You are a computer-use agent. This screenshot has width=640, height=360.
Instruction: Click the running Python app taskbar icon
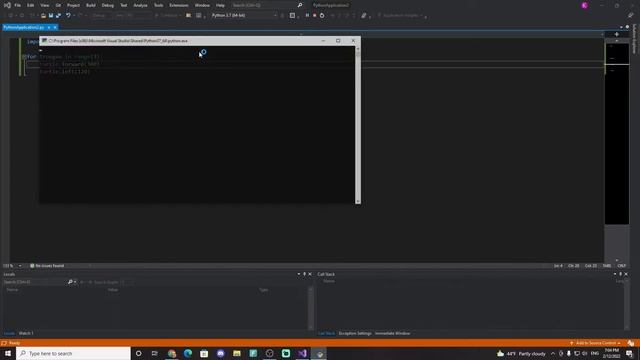tap(319, 353)
